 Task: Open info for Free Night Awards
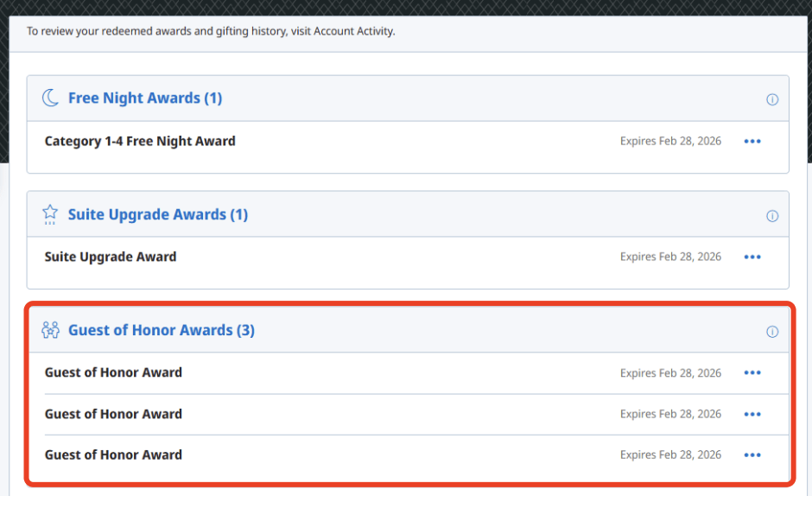772,99
